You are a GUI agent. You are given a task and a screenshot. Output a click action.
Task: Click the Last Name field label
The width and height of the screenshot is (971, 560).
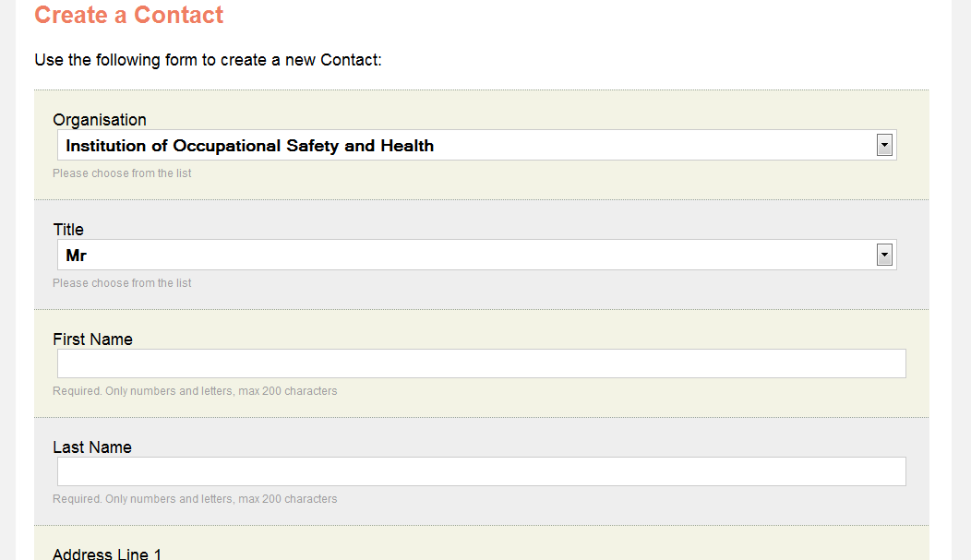(x=92, y=447)
